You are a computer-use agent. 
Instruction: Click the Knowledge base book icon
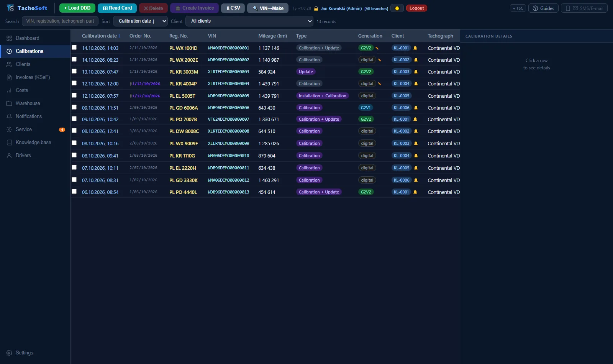[x=9, y=143]
